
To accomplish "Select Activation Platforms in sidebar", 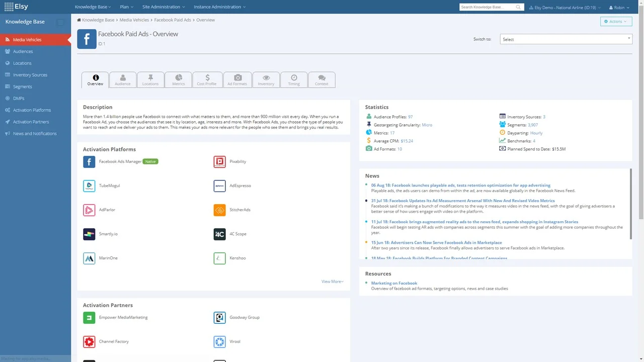I will (35, 110).
